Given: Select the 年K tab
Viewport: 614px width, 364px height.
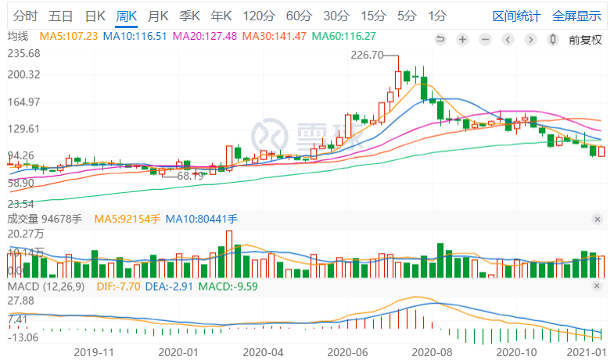Looking at the screenshot, I should [x=221, y=16].
